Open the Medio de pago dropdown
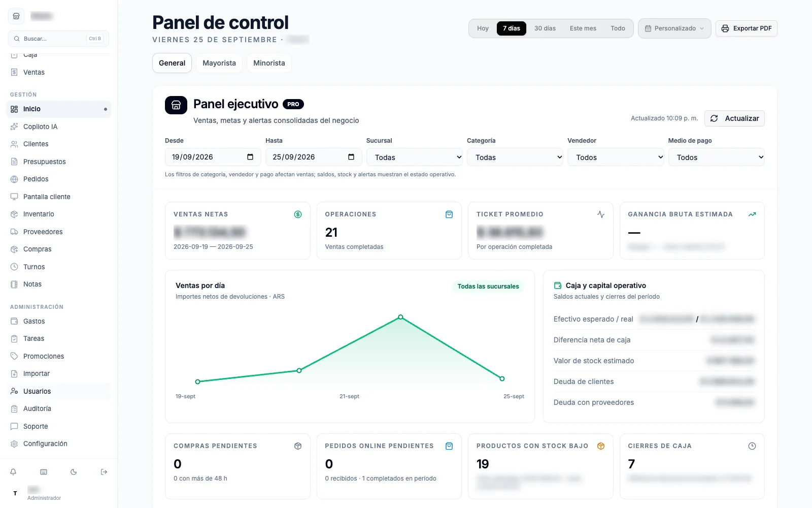This screenshot has height=508, width=812. [x=717, y=157]
